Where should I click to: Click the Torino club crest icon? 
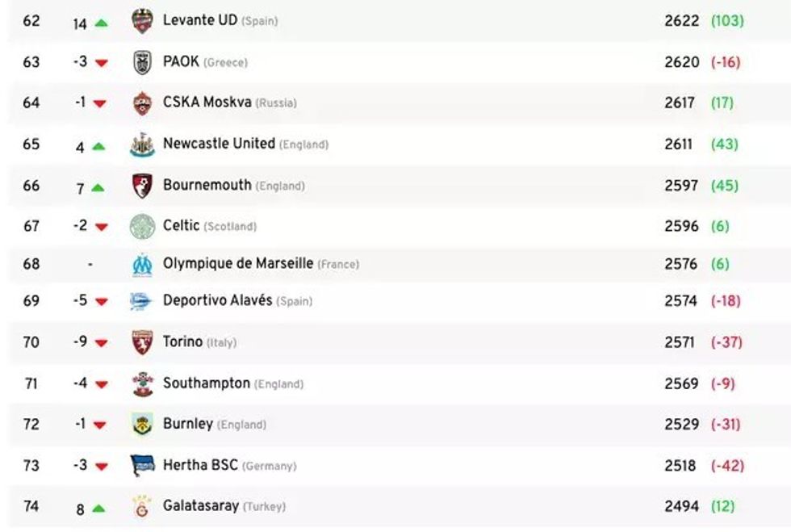142,342
